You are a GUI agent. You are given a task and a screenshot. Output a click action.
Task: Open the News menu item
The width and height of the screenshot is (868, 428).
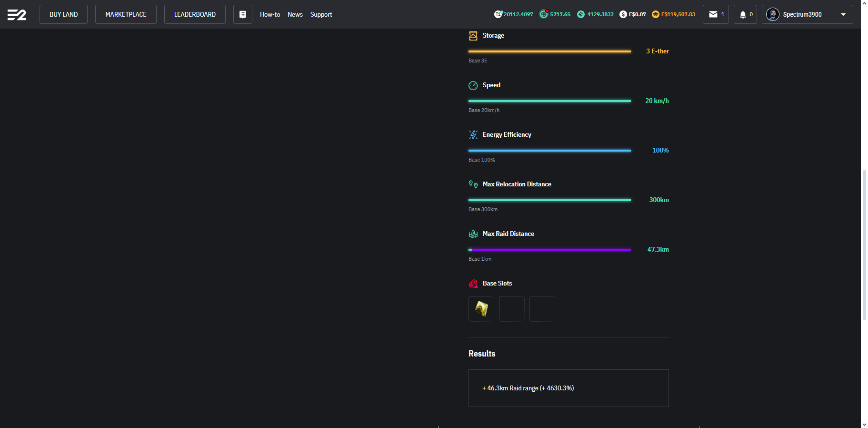click(x=295, y=14)
